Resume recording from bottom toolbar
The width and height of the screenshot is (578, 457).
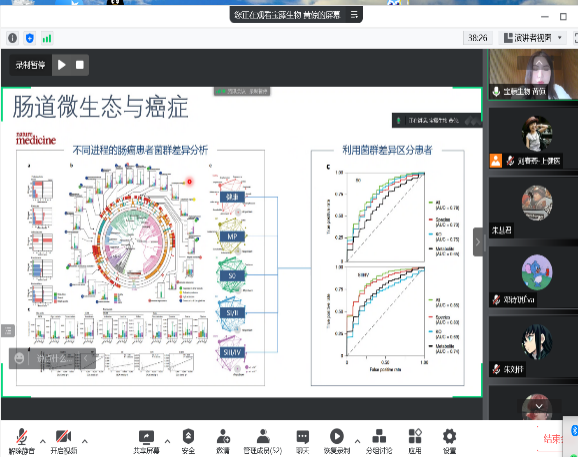(x=337, y=441)
